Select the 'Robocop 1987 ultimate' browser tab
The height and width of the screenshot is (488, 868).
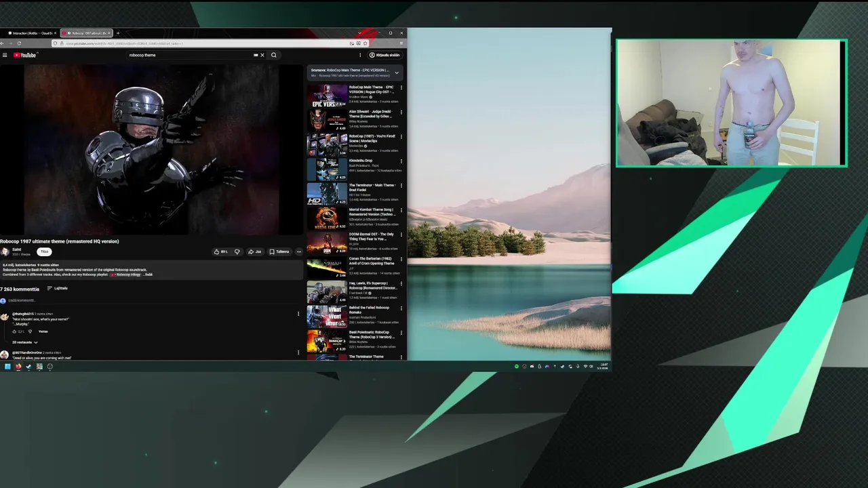tap(86, 33)
